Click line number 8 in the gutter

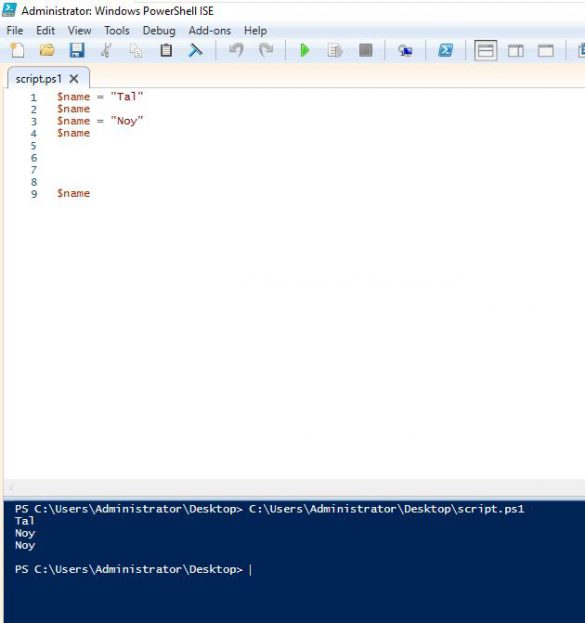tap(34, 182)
